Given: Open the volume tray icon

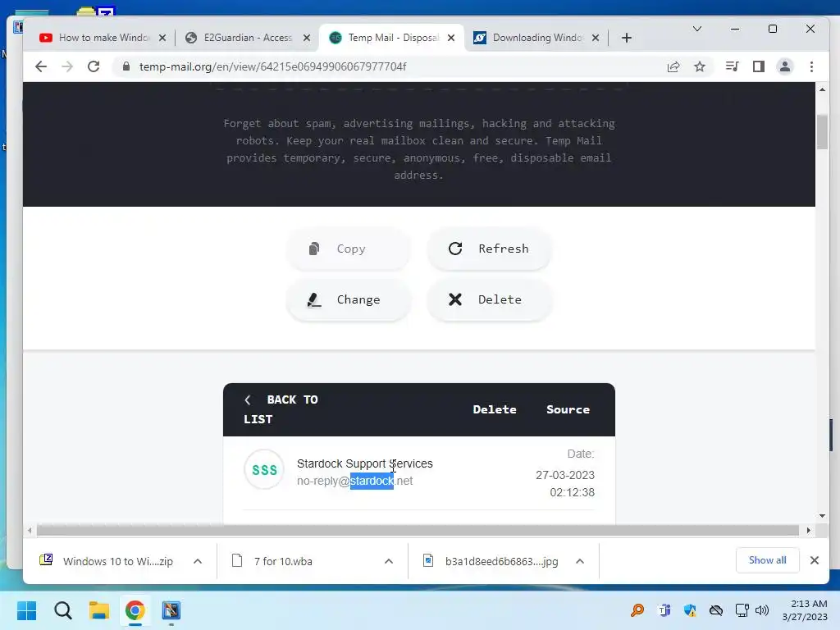Looking at the screenshot, I should tap(762, 610).
